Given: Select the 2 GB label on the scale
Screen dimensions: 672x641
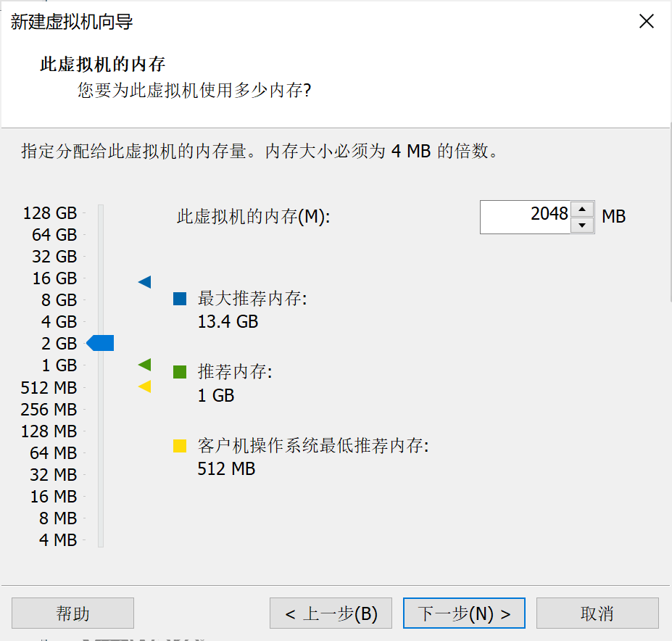Looking at the screenshot, I should click(59, 344).
